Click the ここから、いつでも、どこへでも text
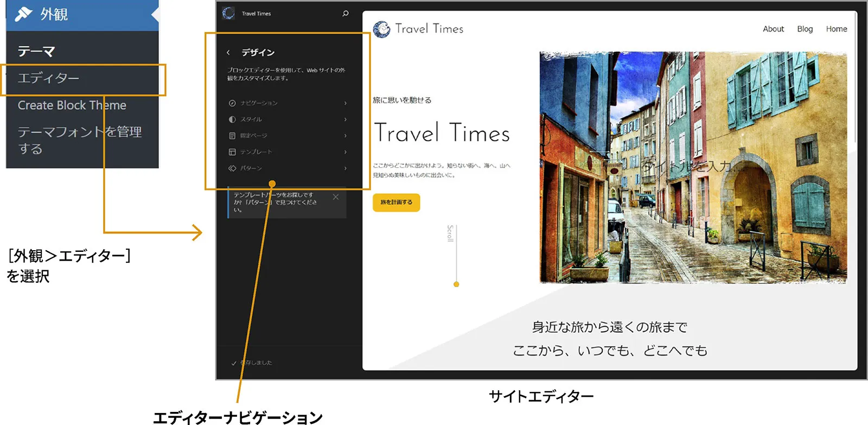 [610, 351]
